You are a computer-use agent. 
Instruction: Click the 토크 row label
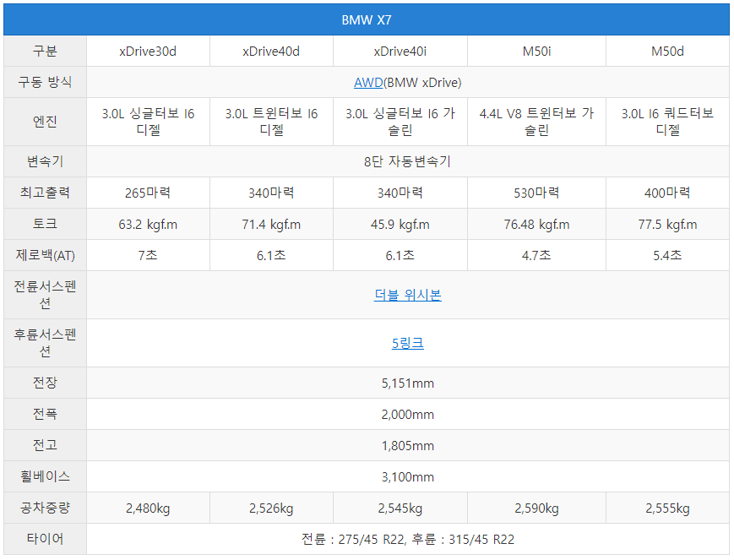pyautogui.click(x=45, y=224)
